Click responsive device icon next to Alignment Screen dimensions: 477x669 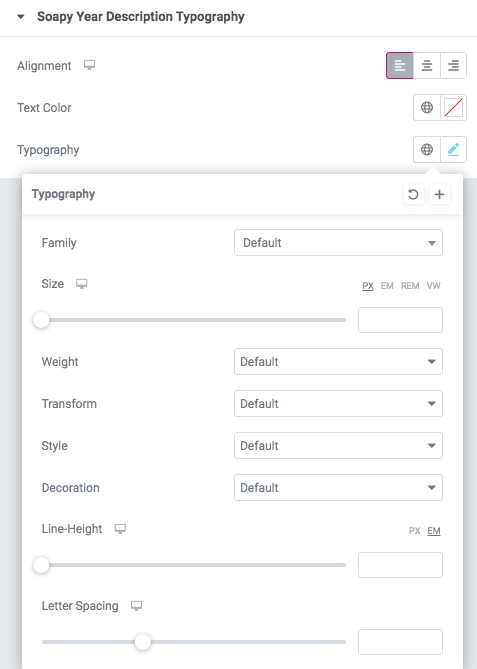[x=89, y=65]
